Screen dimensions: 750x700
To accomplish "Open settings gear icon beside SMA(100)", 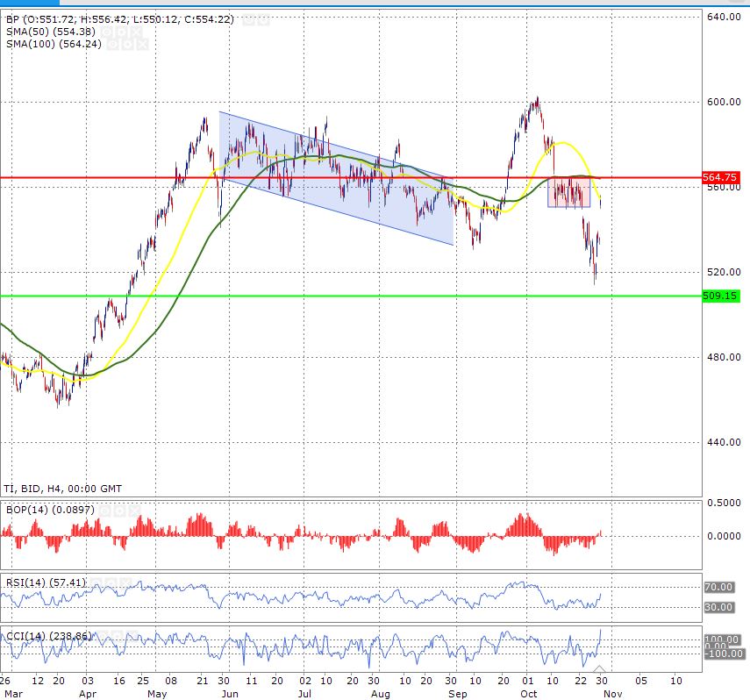I will pos(127,45).
